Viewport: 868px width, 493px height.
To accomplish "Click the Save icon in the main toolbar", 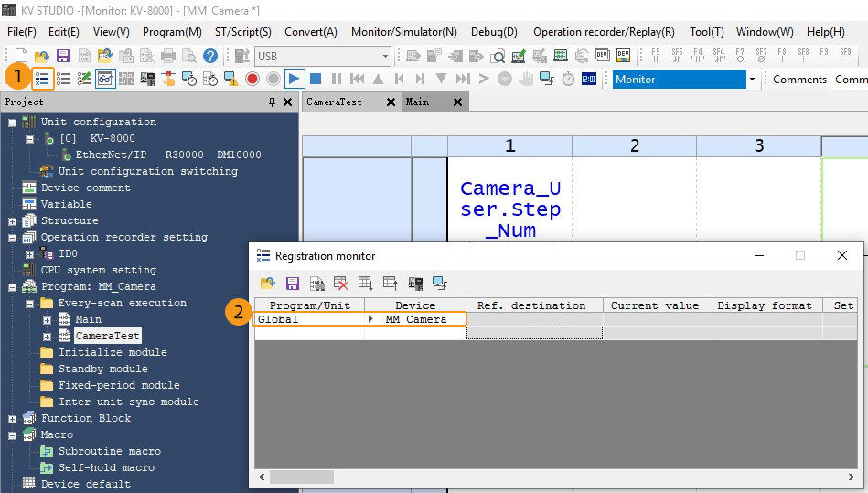I will 62,56.
